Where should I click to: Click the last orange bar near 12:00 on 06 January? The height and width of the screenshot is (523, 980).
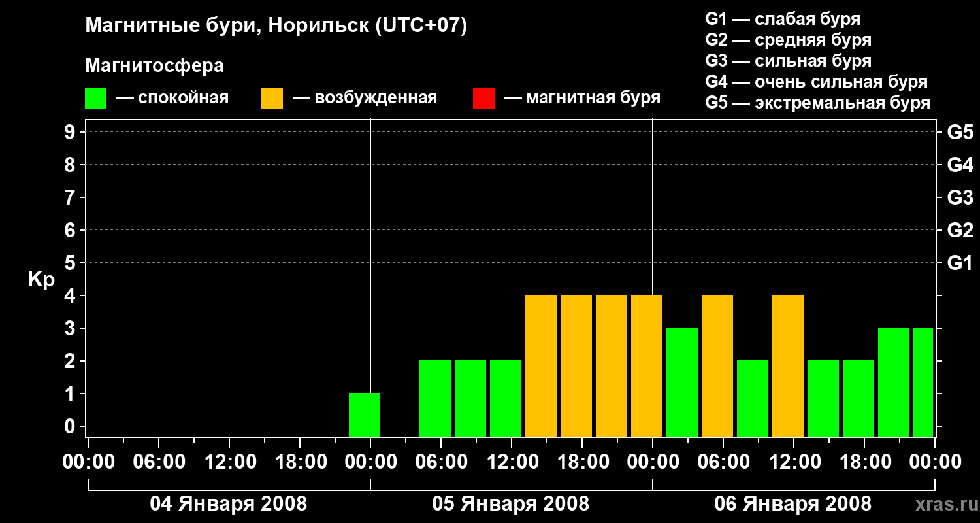(788, 365)
